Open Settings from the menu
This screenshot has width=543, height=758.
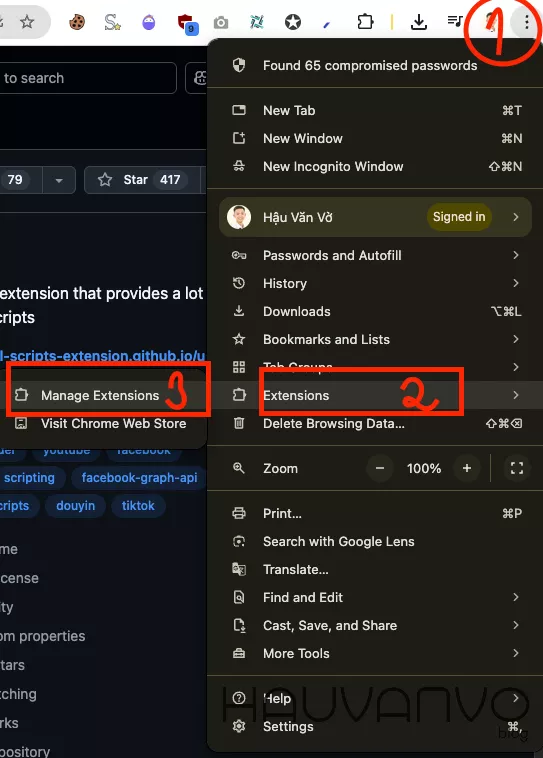point(375,727)
